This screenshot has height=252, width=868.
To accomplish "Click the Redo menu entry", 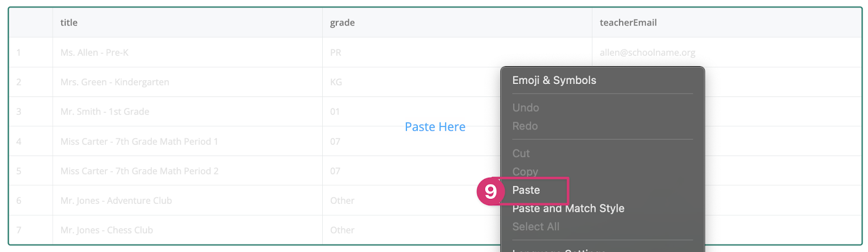I will point(525,126).
